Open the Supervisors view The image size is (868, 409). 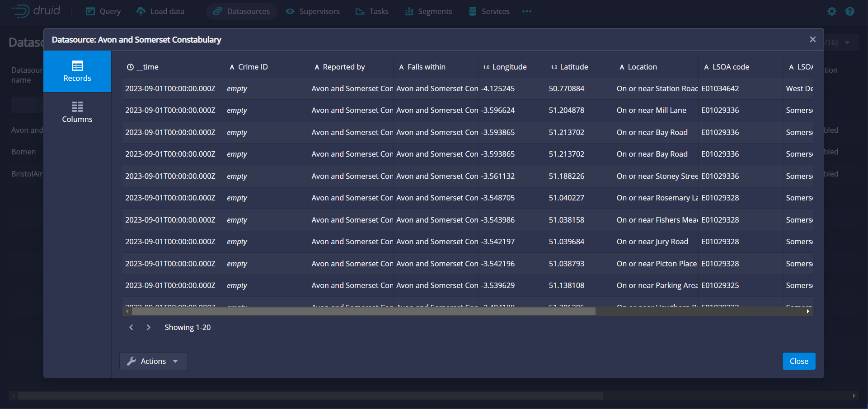tap(313, 11)
